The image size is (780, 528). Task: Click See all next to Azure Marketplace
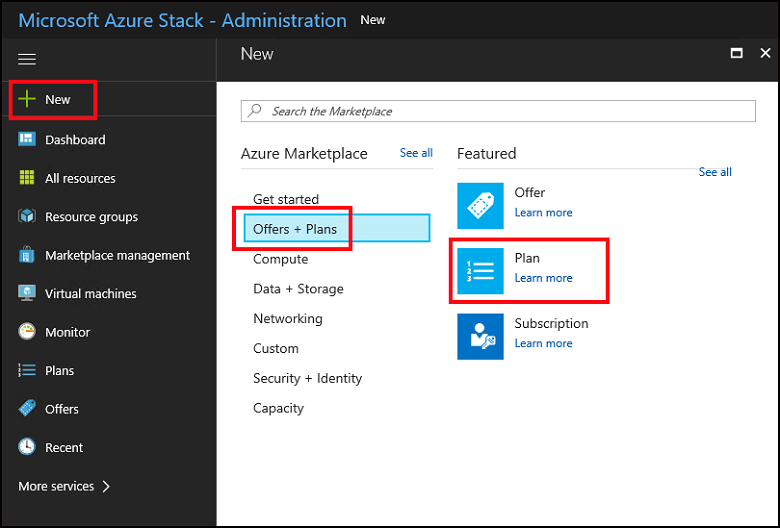tap(416, 153)
